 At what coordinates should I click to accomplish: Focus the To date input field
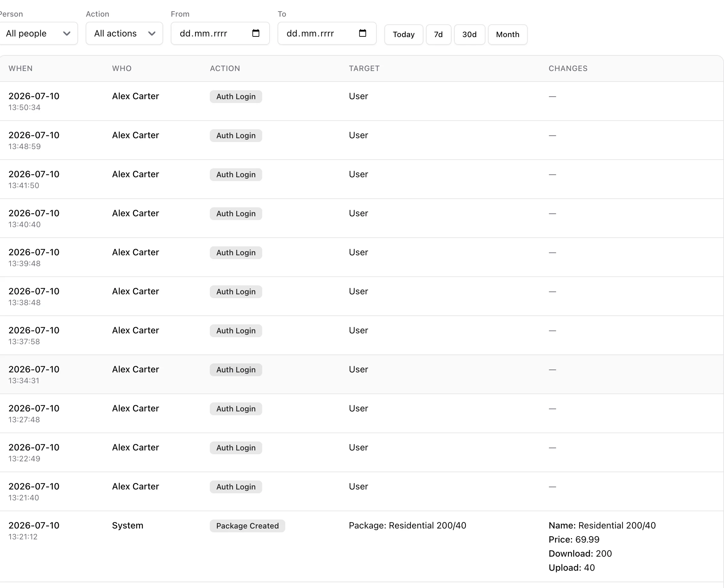tap(327, 33)
